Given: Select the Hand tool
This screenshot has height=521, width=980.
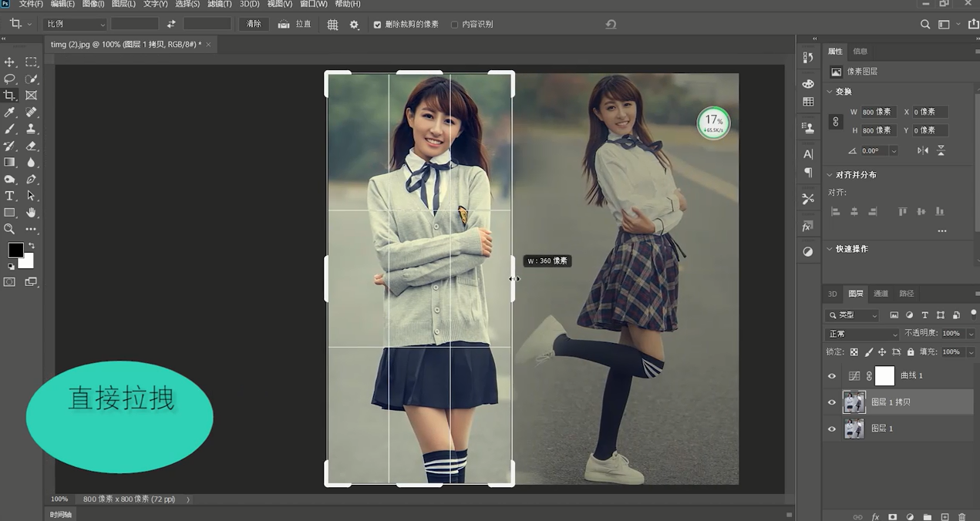Looking at the screenshot, I should [32, 213].
